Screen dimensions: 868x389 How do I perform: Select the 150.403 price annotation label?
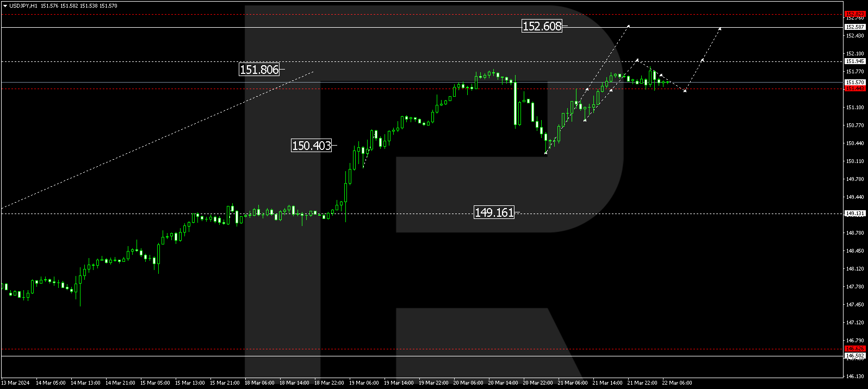312,146
